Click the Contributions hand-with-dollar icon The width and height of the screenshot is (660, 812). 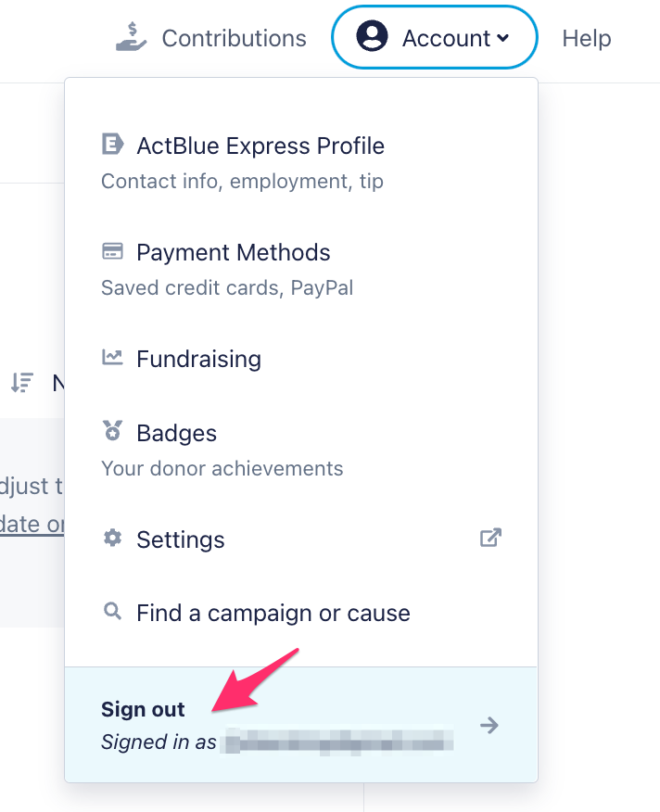(132, 37)
